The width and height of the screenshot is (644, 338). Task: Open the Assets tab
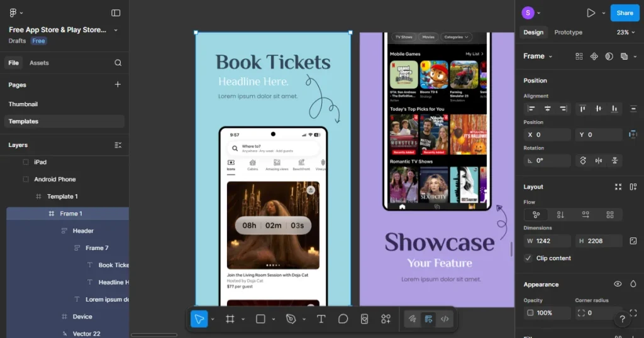pos(39,63)
